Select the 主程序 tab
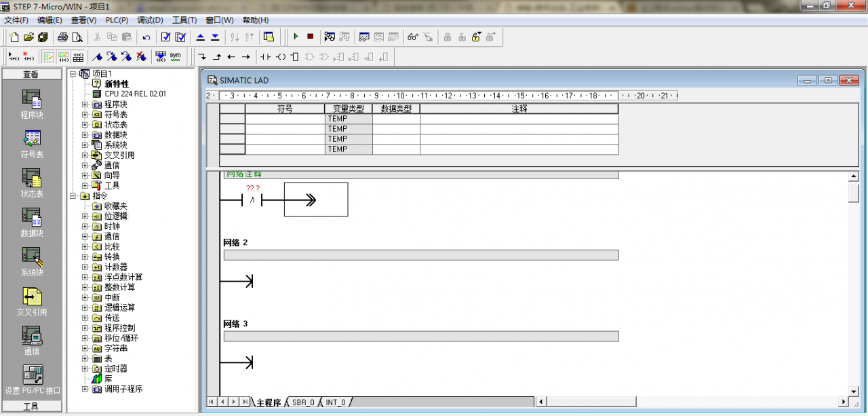 (x=269, y=402)
